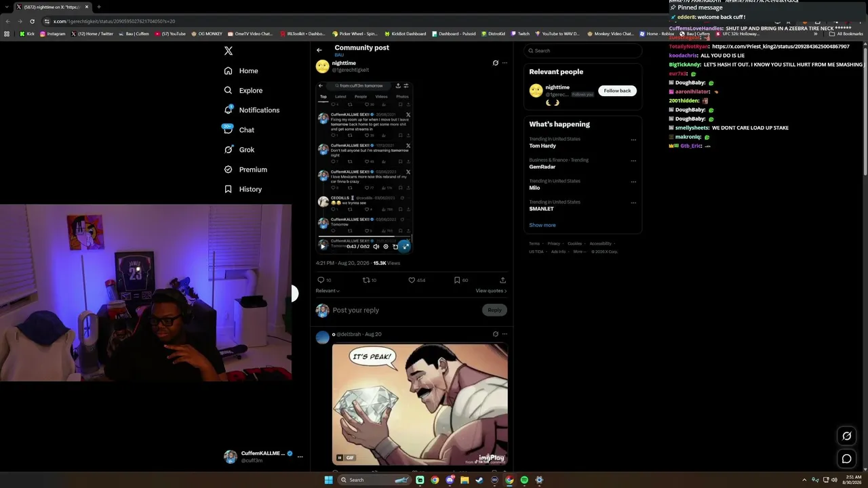The width and height of the screenshot is (868, 488).
Task: Click the X search field
Action: (x=583, y=51)
